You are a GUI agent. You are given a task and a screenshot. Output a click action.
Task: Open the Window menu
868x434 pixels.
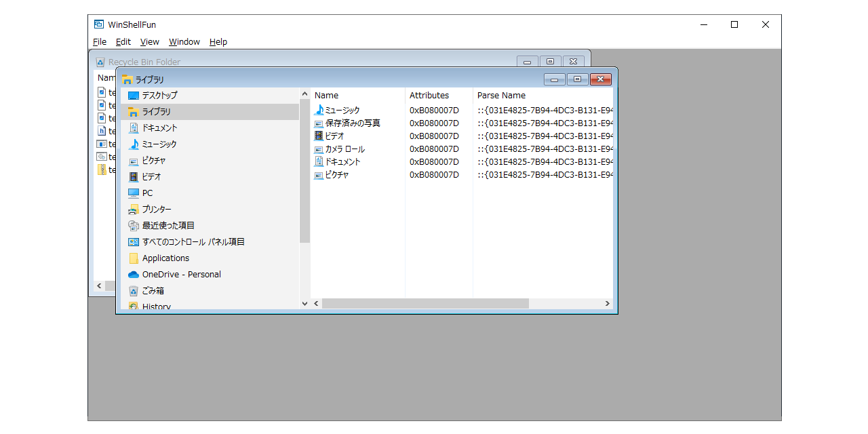(x=184, y=41)
